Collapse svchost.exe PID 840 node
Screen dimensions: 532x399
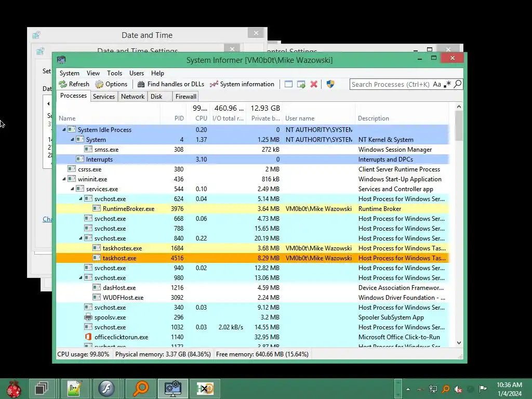pyautogui.click(x=81, y=238)
